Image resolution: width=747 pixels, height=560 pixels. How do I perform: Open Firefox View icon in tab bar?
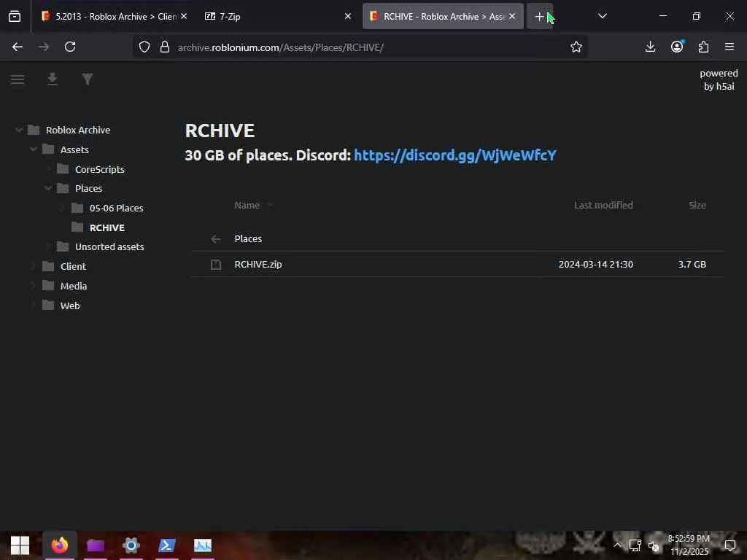pos(15,16)
